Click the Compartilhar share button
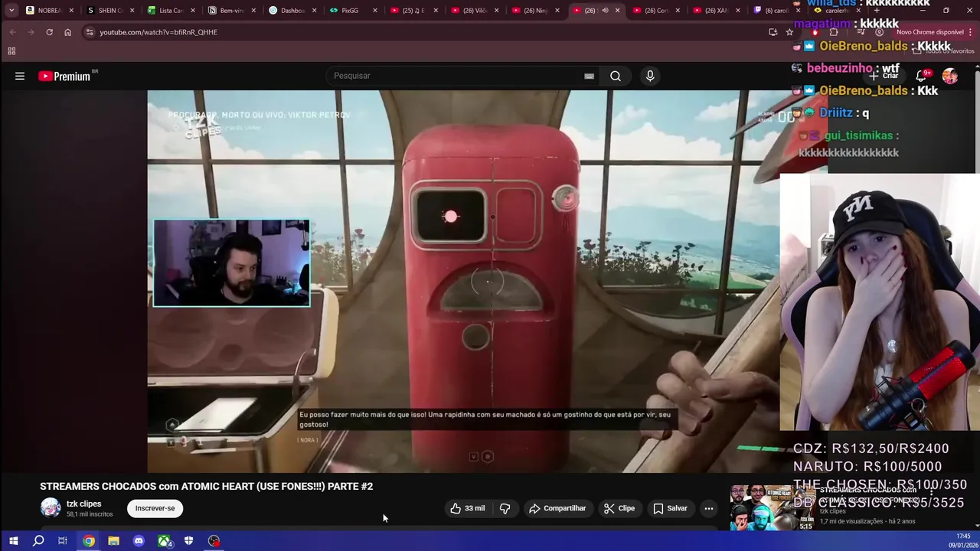This screenshot has height=551, width=980. 557,508
